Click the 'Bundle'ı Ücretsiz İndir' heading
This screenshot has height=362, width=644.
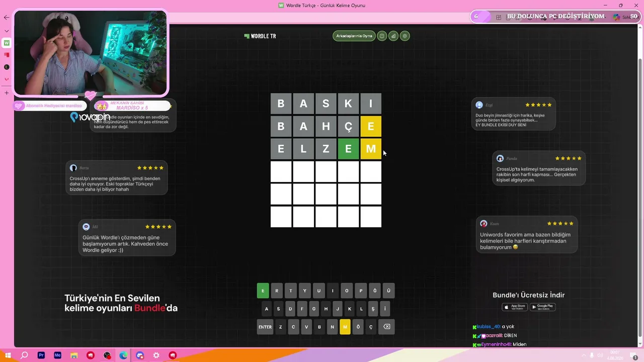tap(529, 295)
